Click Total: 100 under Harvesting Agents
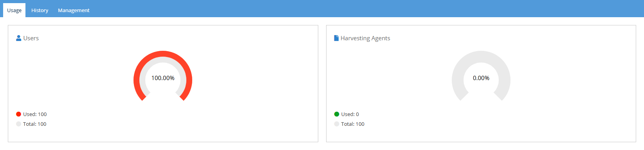This screenshot has width=644, height=150. click(x=353, y=124)
